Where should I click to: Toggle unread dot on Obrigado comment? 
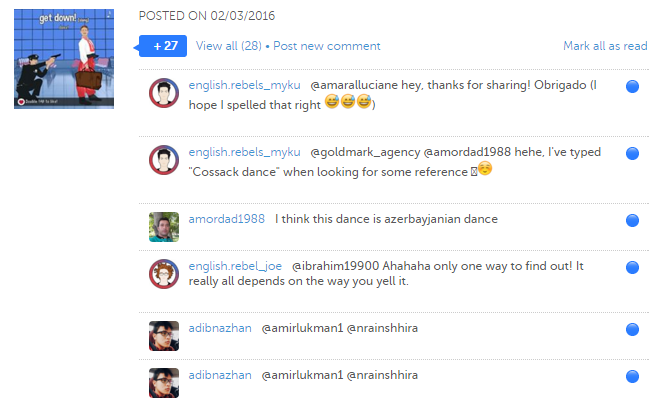coord(632,86)
